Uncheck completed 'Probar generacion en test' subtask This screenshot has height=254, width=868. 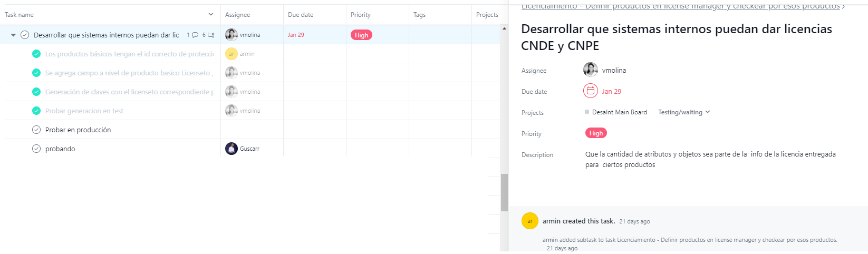point(36,111)
